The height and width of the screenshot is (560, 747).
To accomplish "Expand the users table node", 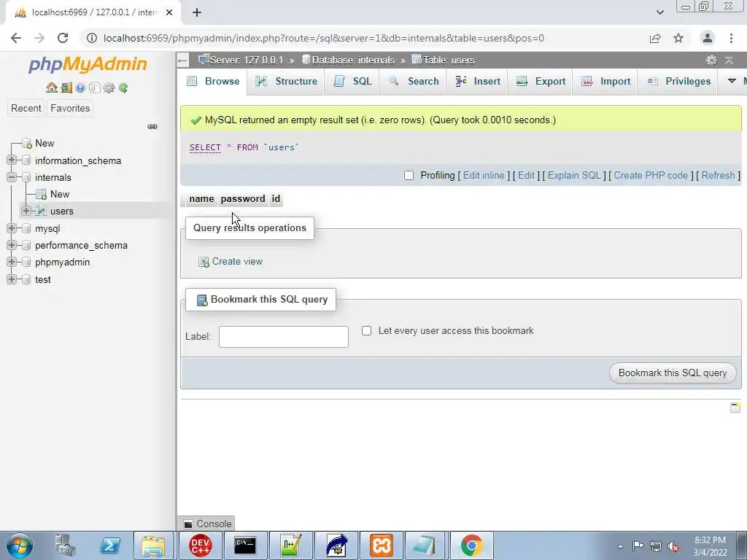I will [26, 211].
